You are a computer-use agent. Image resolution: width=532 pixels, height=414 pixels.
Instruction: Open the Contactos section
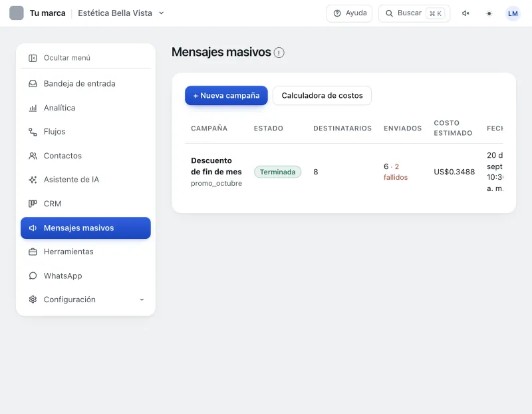[86, 156]
